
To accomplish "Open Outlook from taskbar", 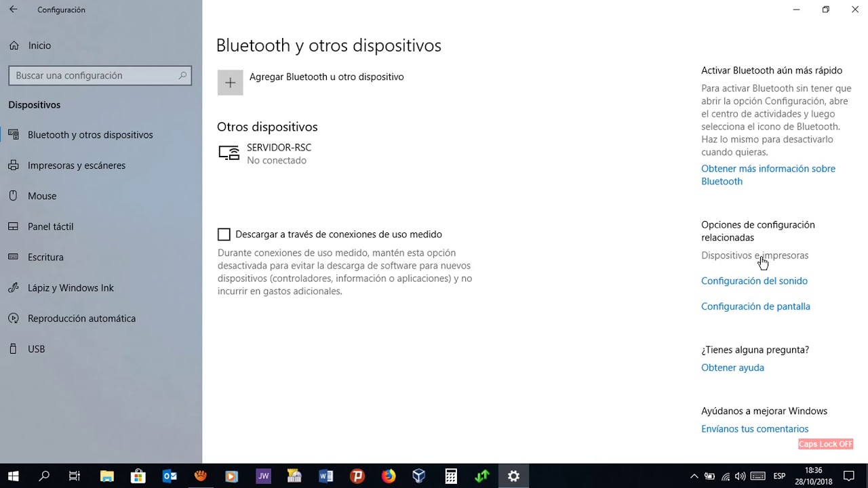I will pos(170,476).
